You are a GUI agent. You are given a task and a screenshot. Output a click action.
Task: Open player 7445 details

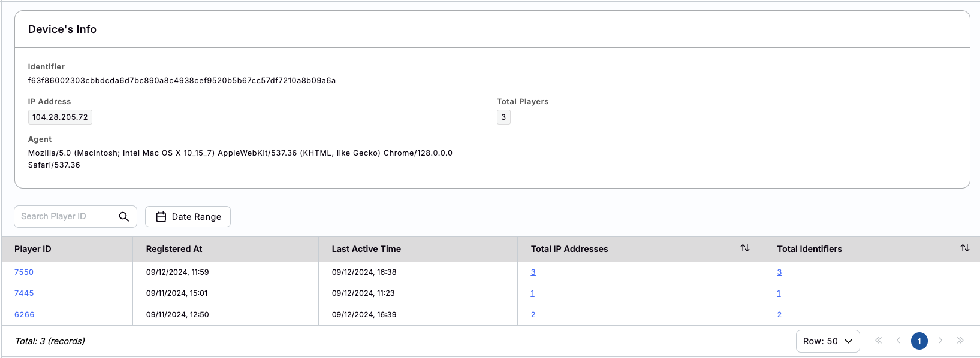click(x=24, y=293)
